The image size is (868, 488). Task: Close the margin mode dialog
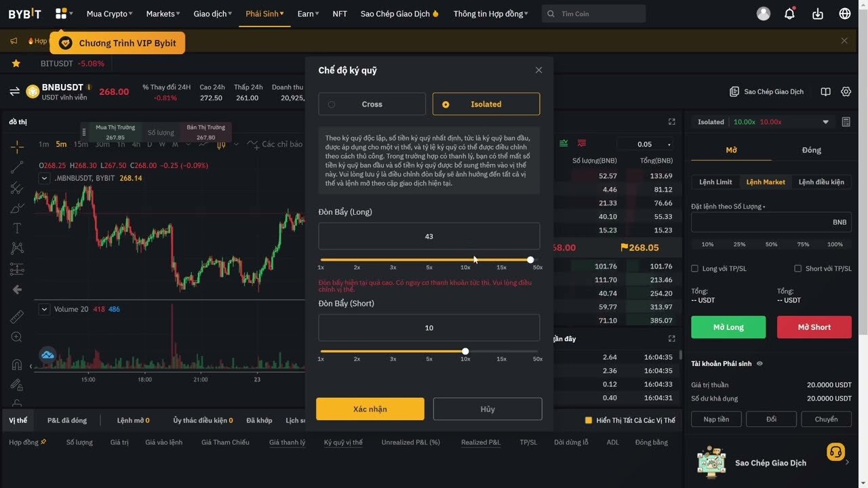538,70
